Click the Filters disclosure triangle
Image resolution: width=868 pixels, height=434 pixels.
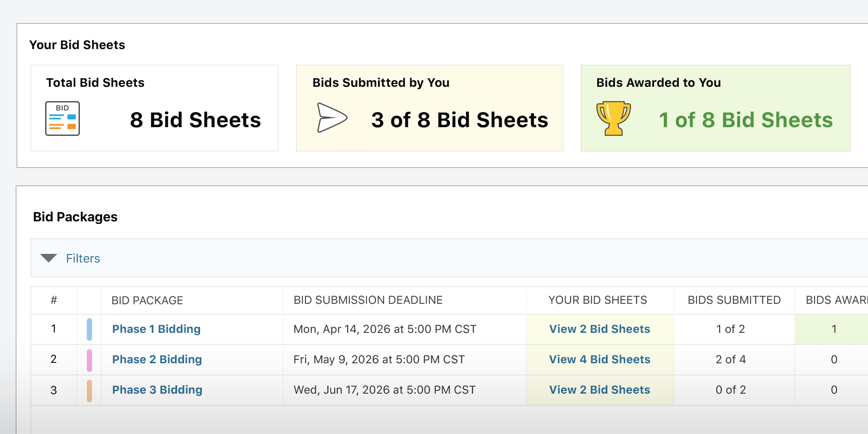tap(48, 258)
